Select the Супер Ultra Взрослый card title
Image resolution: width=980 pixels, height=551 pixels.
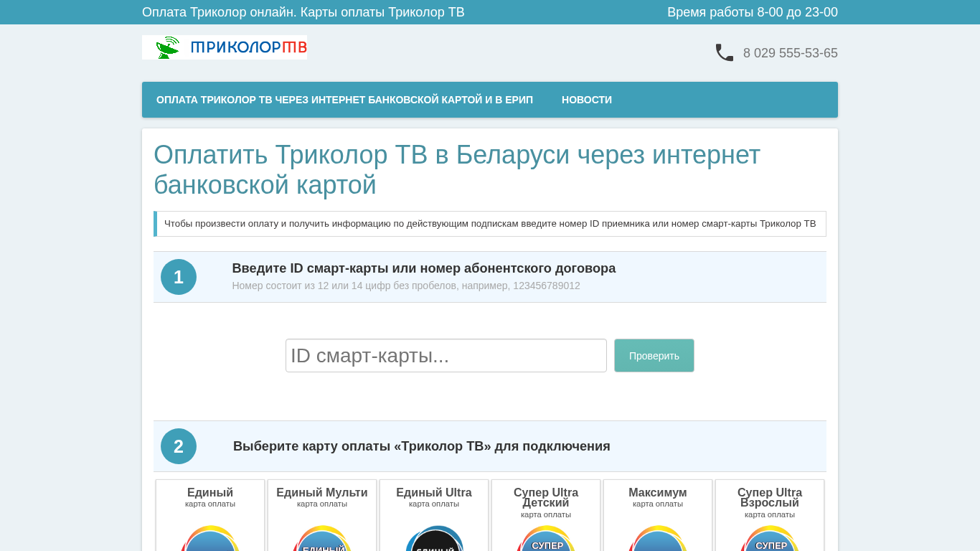click(x=770, y=497)
